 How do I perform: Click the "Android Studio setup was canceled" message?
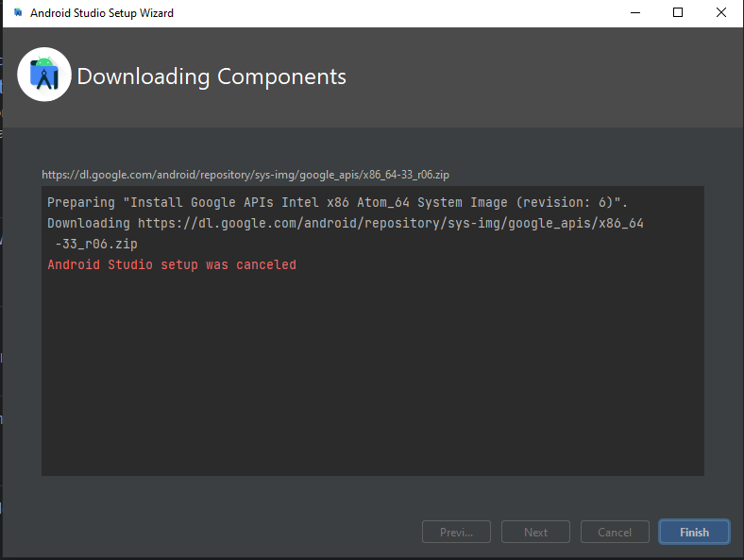click(x=172, y=264)
